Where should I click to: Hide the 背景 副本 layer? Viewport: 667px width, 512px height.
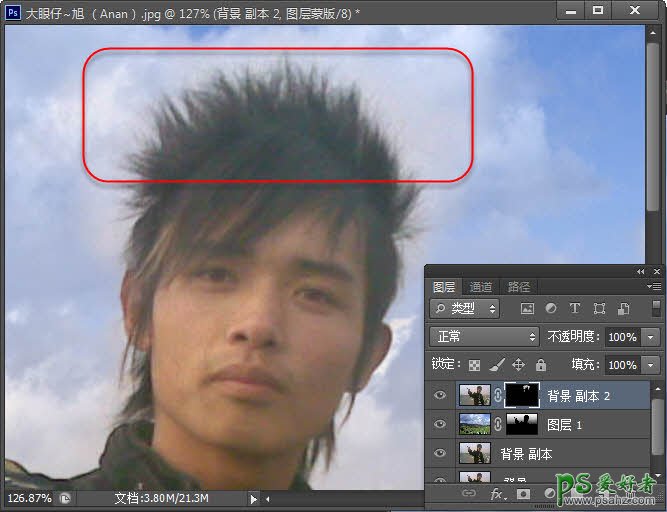pyautogui.click(x=441, y=453)
